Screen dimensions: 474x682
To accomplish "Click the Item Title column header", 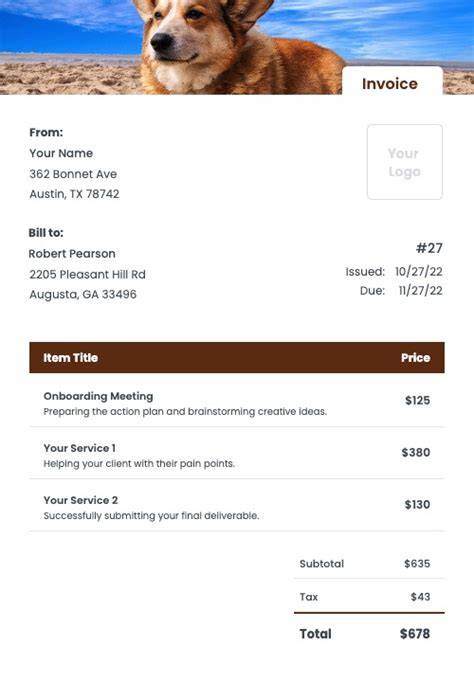I will (x=70, y=358).
